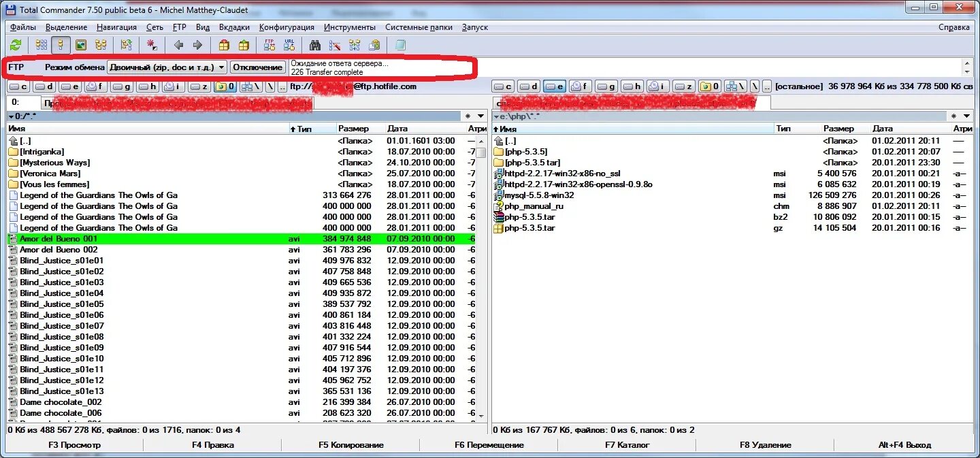The width and height of the screenshot is (980, 458).
Task: Click the F6 Перемещение button
Action: point(489,445)
